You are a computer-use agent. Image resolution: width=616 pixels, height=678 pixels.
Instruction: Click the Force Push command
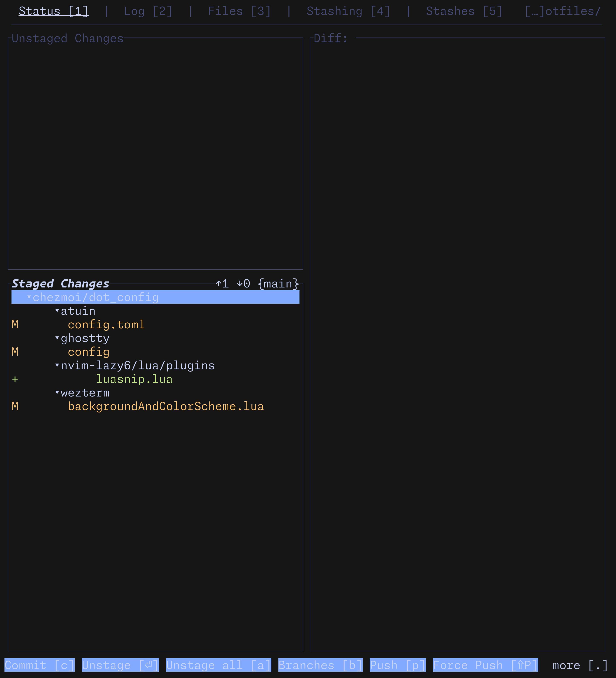click(x=485, y=665)
